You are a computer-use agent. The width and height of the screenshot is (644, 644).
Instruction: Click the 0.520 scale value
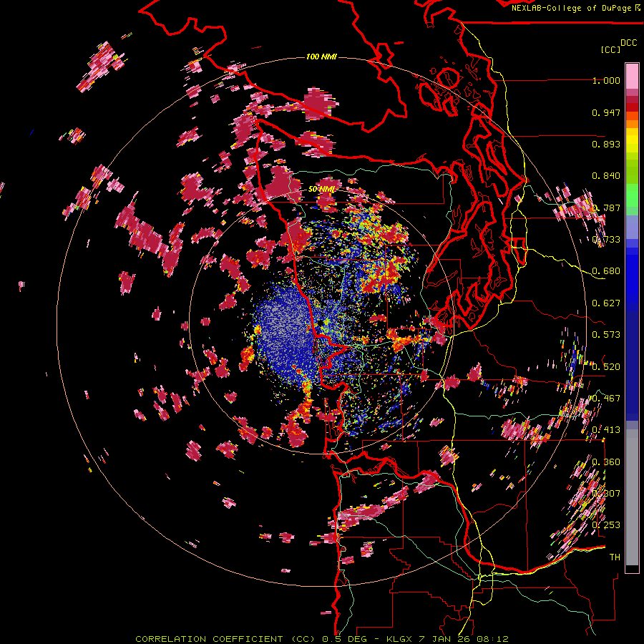[606, 366]
